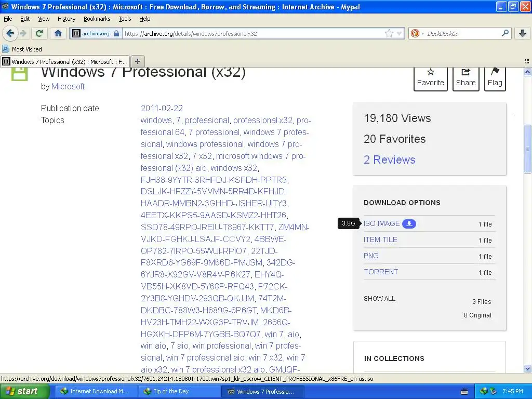
Task: Click the 7:45 PM tray clock
Action: coord(513,391)
